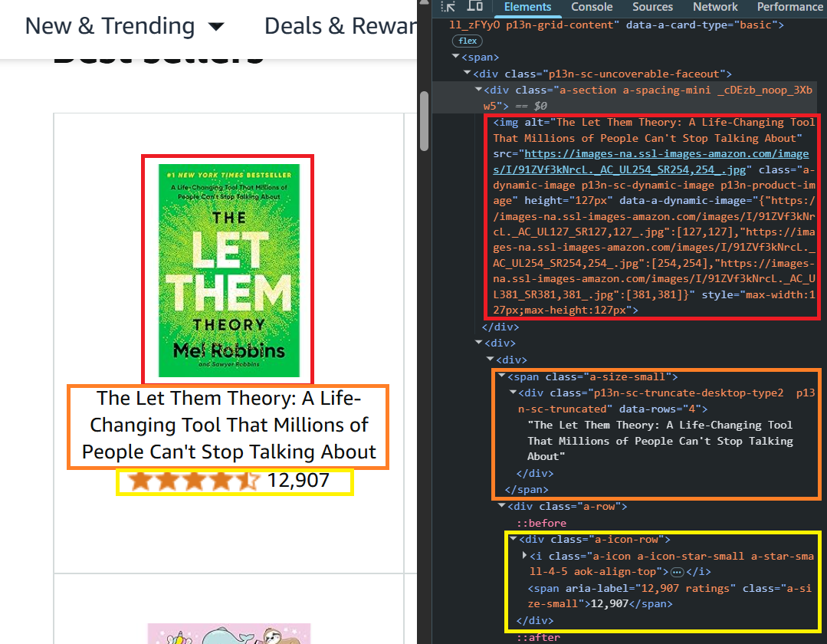827x644 pixels.
Task: Collapse the p13n-sc-uncoverable-faceout div
Action: tap(467, 73)
